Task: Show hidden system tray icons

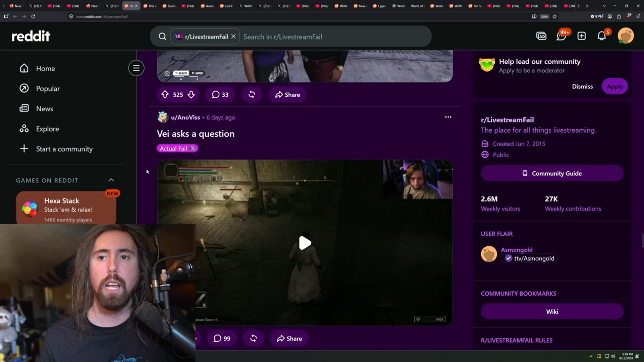Action: 591,356
